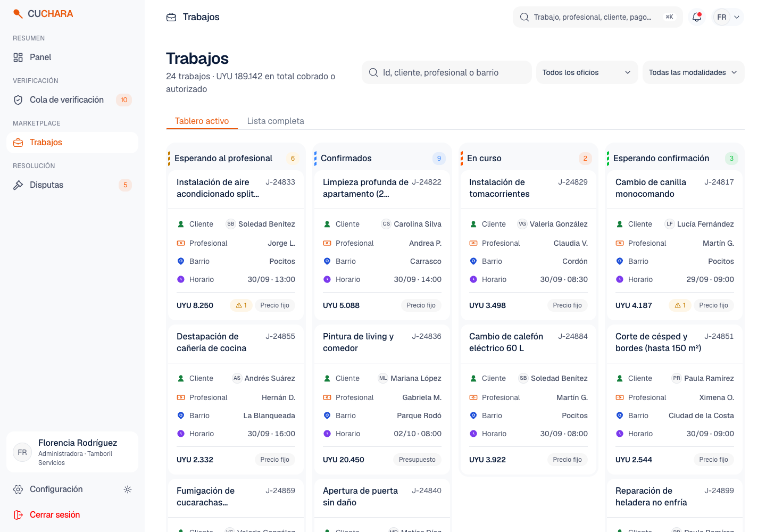Open Trabajos in the sidebar
766x532 pixels.
tap(72, 143)
